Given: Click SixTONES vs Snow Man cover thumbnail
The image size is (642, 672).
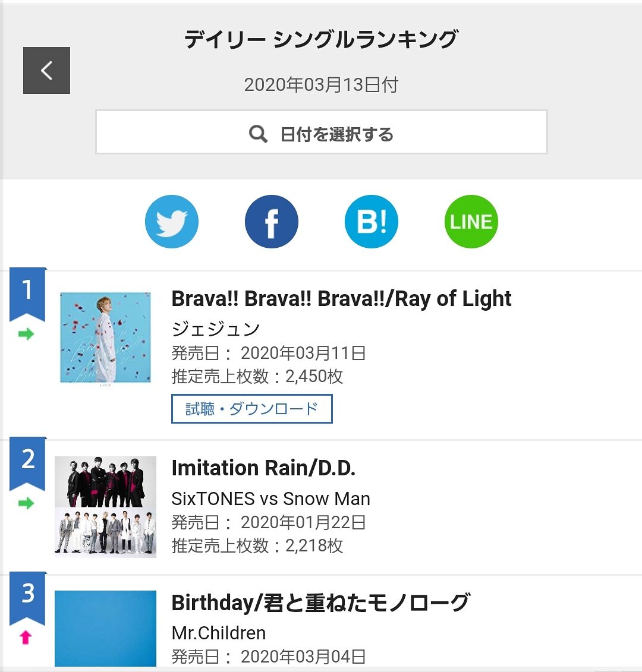Looking at the screenshot, I should 105,507.
